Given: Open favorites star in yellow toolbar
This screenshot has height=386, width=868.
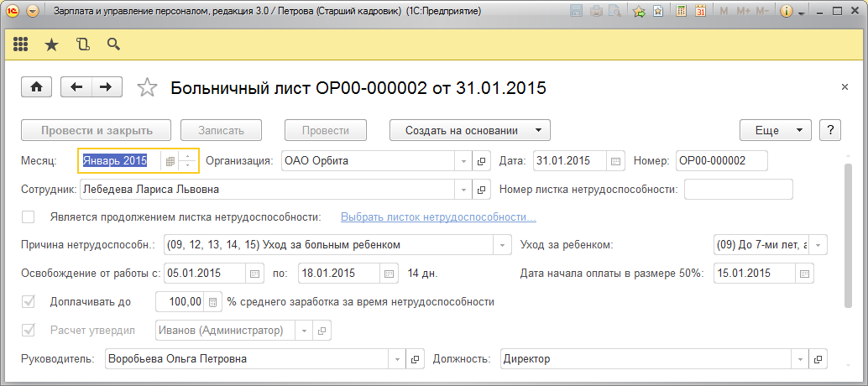Looking at the screenshot, I should (x=51, y=44).
